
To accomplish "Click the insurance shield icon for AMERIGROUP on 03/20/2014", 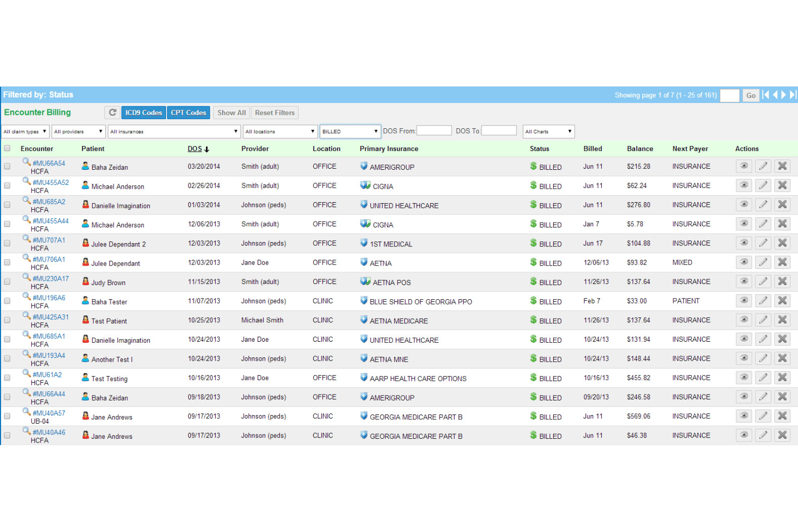I will pyautogui.click(x=364, y=166).
